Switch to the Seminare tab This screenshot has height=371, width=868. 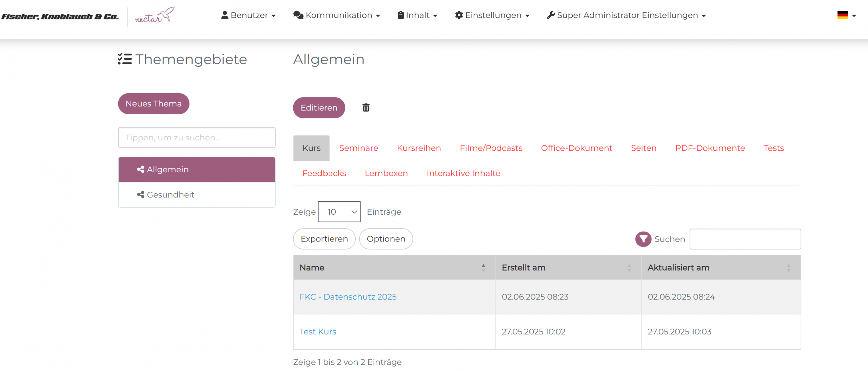coord(358,148)
